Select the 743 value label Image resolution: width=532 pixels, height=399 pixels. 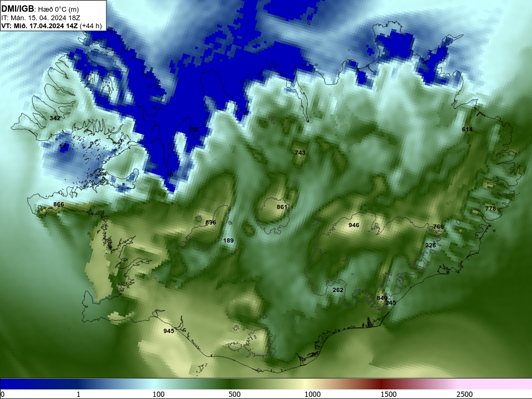(300, 153)
